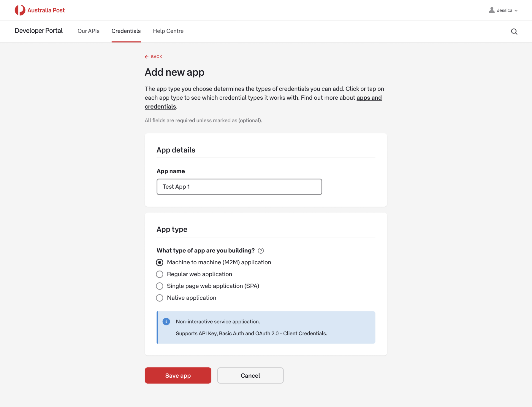Open the Our APIs menu
Image resolution: width=532 pixels, height=407 pixels.
click(x=88, y=31)
